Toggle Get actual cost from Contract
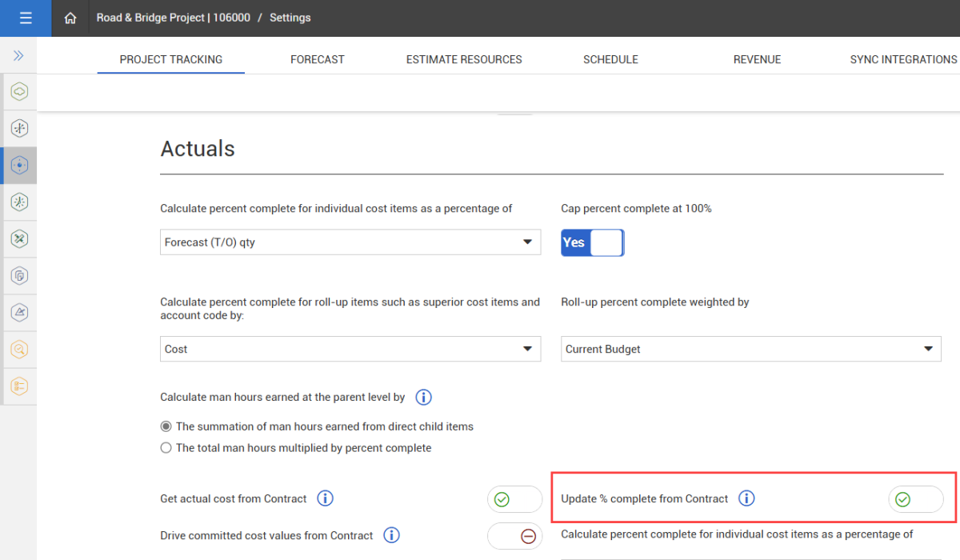This screenshot has height=560, width=960. coord(514,499)
